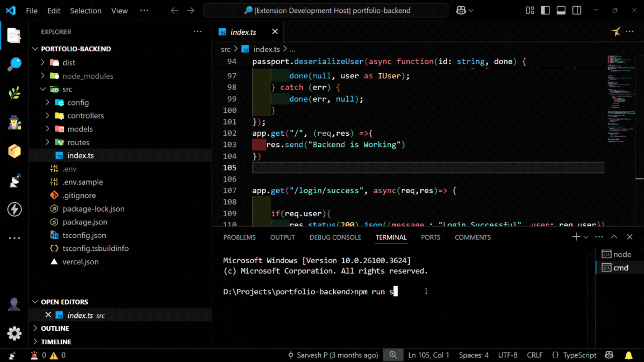Viewport: 644px width, 362px height.
Task: Open the View menu
Action: (x=120, y=10)
